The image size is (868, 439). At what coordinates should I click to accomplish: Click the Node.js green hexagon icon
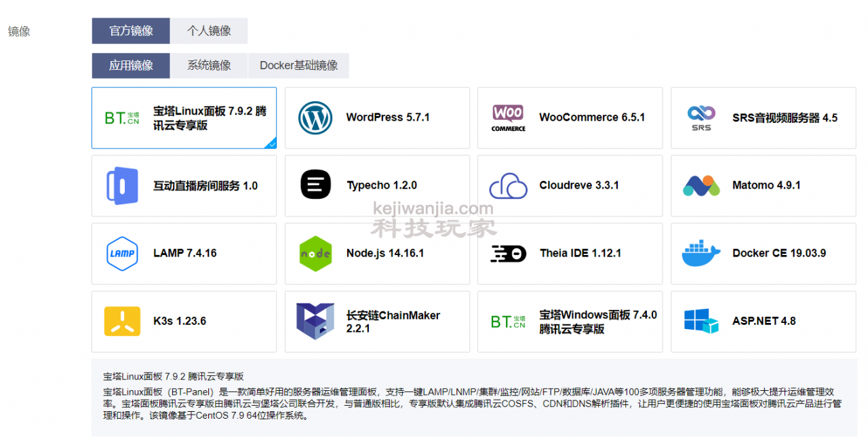[315, 254]
